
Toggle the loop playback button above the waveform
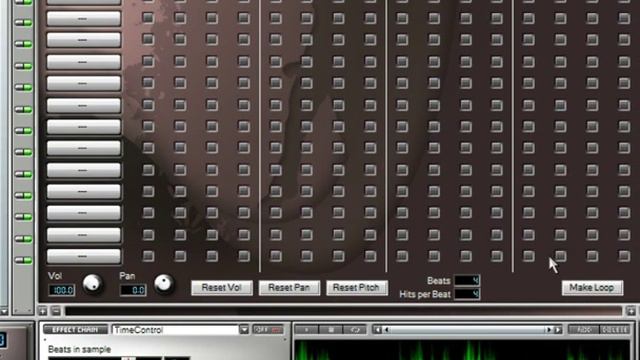point(355,330)
